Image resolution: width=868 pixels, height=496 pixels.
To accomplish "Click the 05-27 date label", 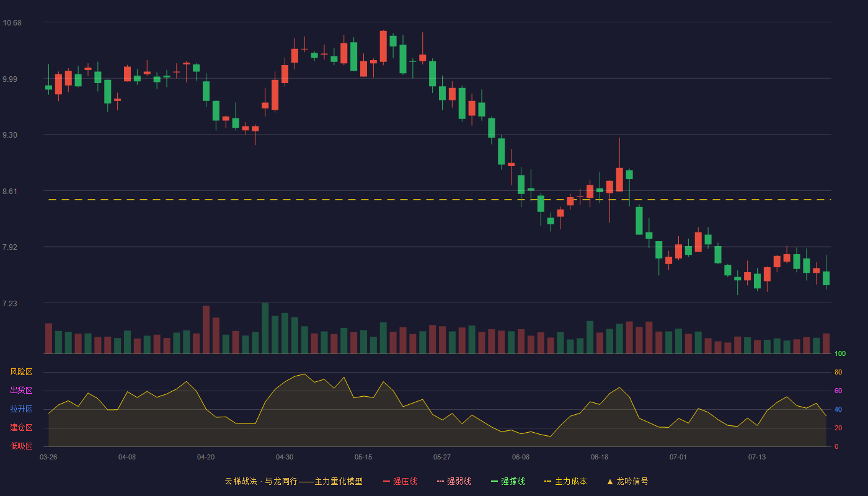I will click(x=442, y=457).
